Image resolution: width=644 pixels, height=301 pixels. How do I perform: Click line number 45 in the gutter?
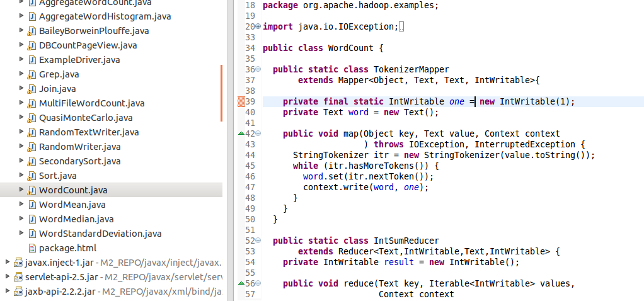(250, 166)
